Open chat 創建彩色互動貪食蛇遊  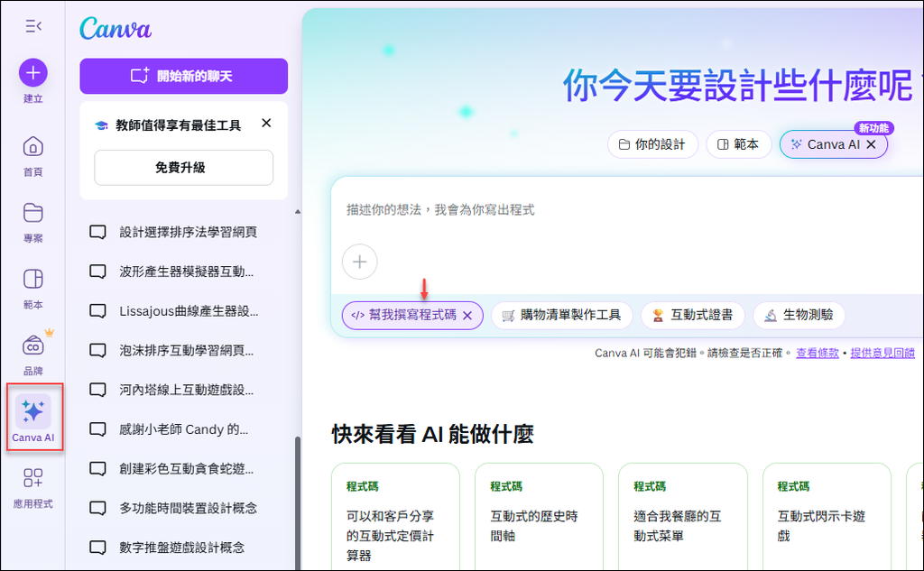tap(184, 469)
